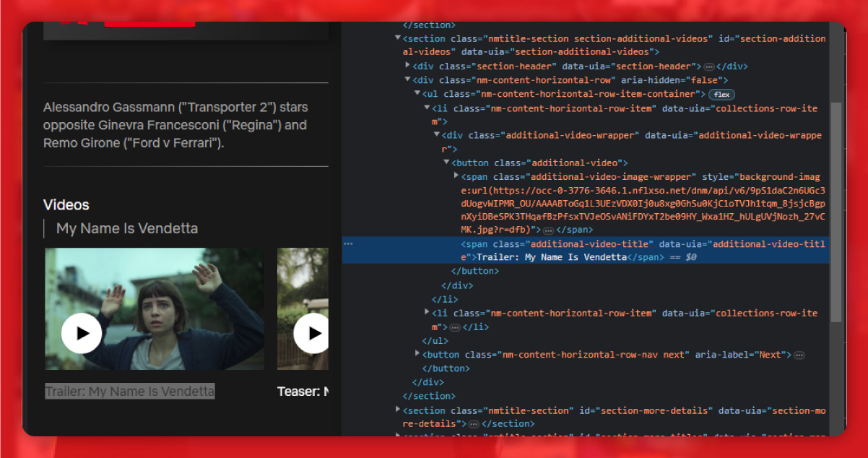Collapse the row-item-container ul element
The width and height of the screenshot is (868, 458).
(x=417, y=93)
